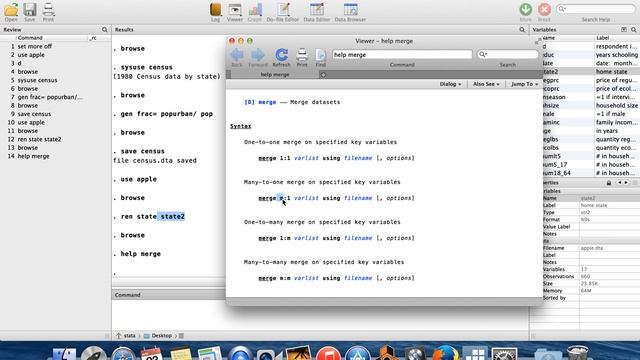Open the Viewer toolbar icon
640x360 pixels.
(x=235, y=11)
